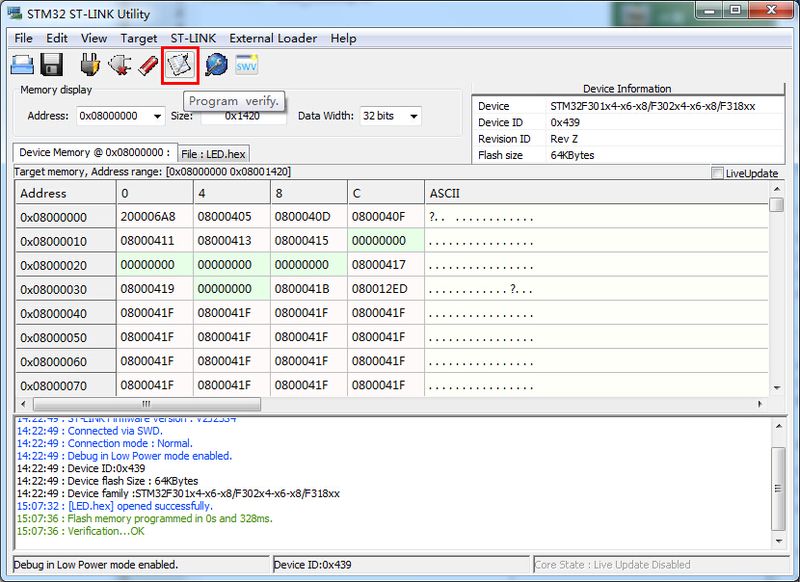Open the ST-LINK menu
Screen dimensions: 800x582
point(193,38)
